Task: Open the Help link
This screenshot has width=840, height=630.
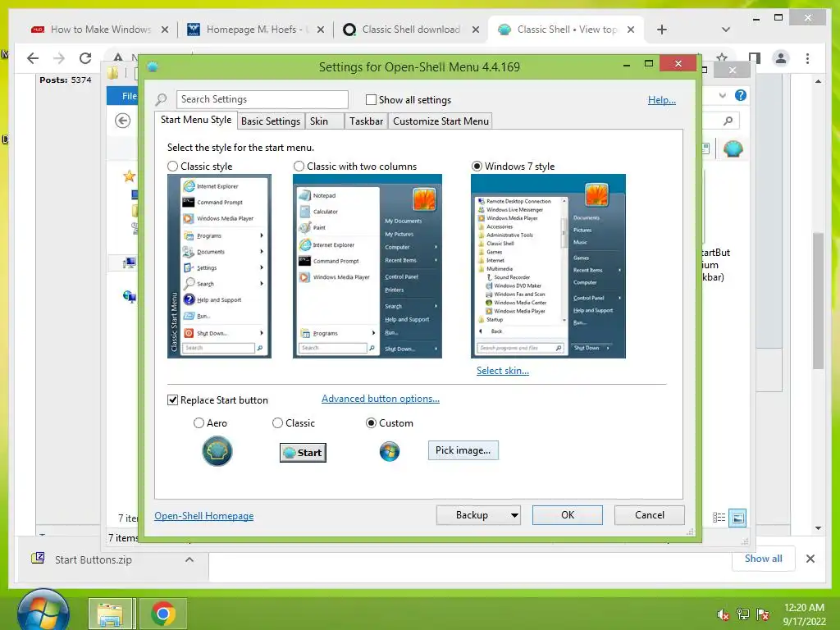Action: pyautogui.click(x=662, y=99)
